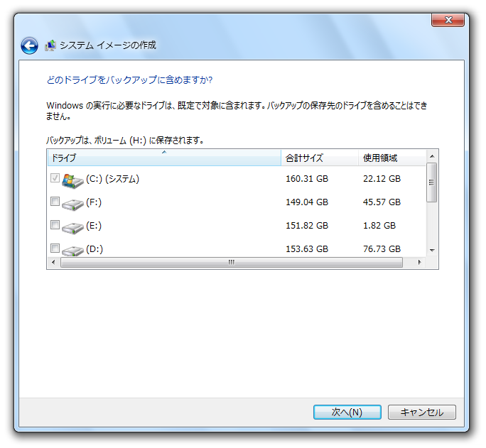Sort by the 合計サイズ column header

(320, 158)
